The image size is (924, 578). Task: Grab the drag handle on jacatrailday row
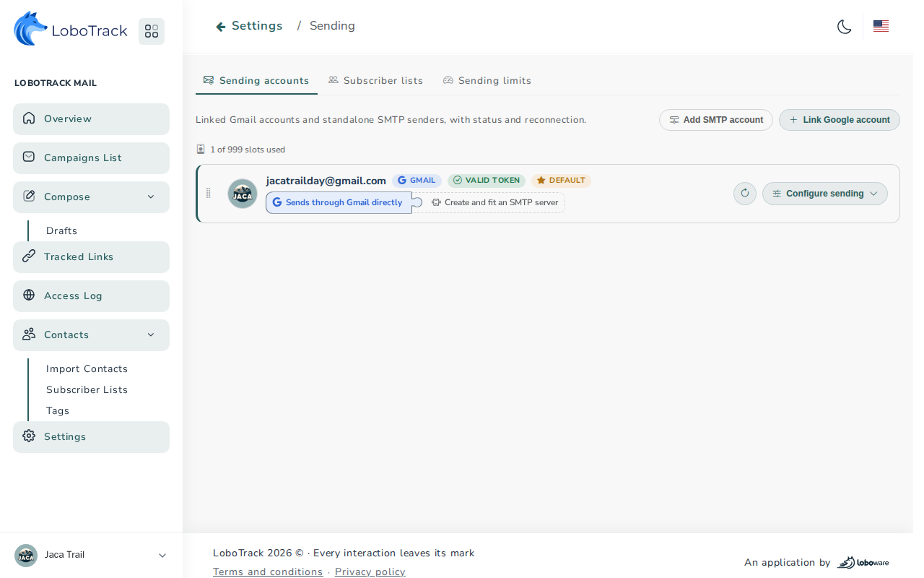(209, 193)
